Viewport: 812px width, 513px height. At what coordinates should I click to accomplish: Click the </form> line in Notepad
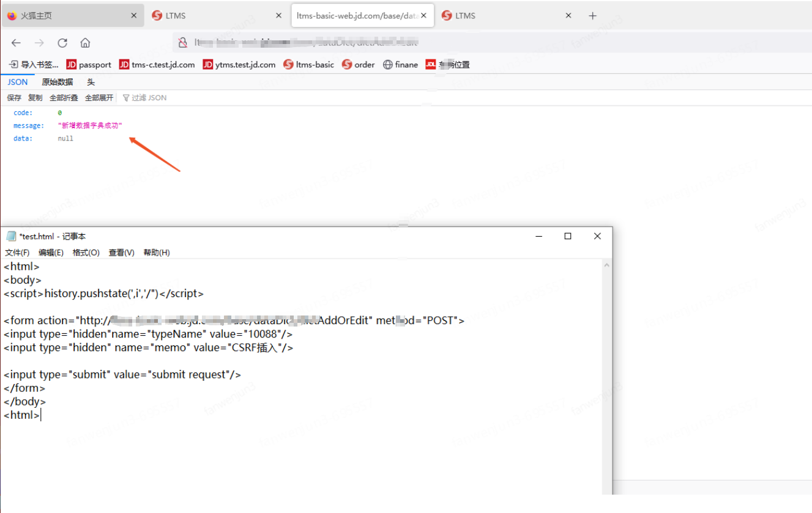click(24, 388)
